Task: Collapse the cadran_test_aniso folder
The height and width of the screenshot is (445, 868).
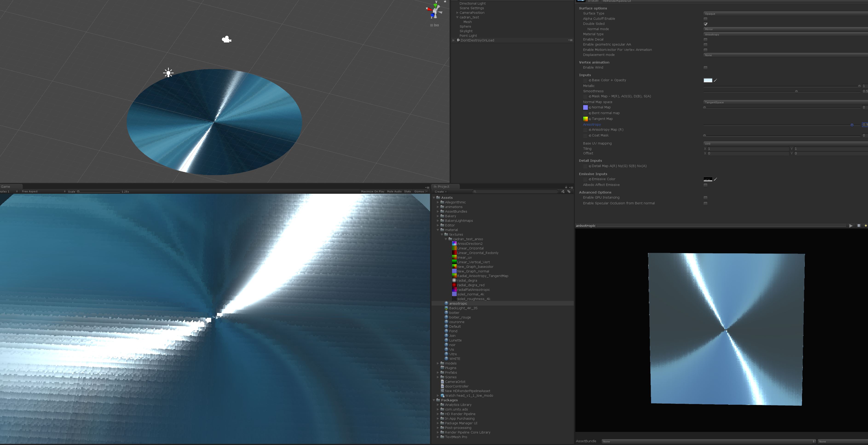Action: [x=446, y=239]
